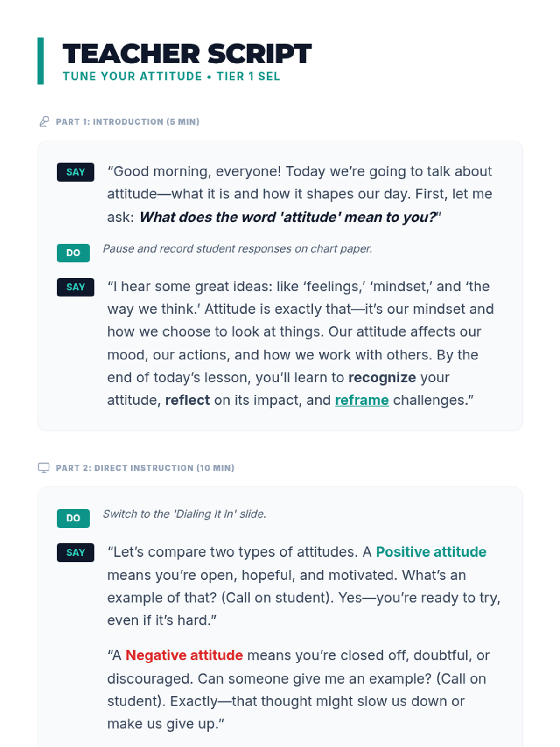
Task: Click the monitor icon beside Part 2 heading
Action: [x=44, y=468]
